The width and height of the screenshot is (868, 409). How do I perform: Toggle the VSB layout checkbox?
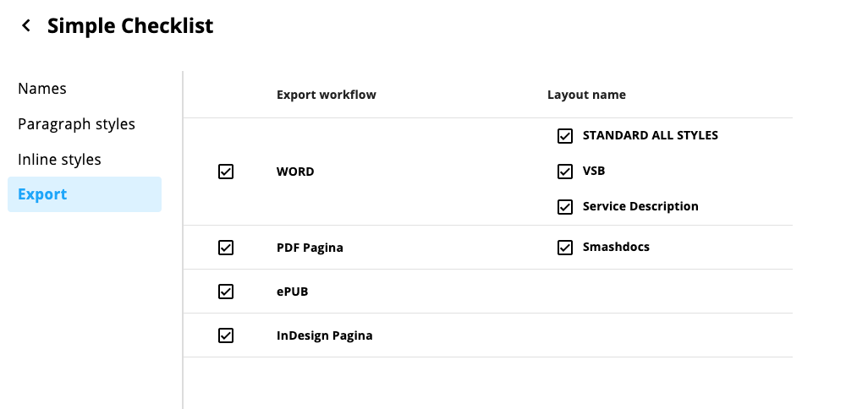[564, 172]
